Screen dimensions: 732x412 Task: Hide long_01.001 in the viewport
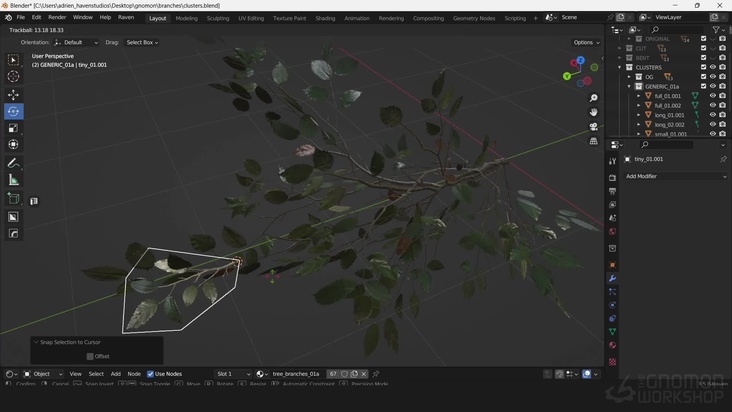(713, 115)
